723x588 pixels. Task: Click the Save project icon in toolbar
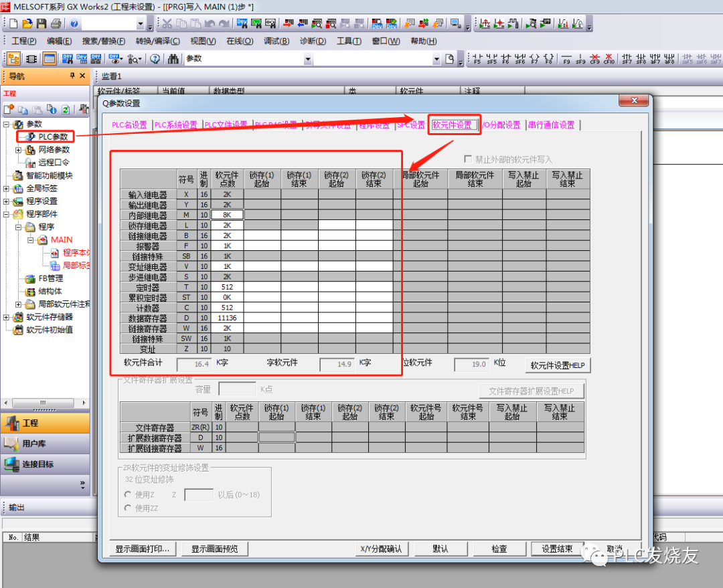click(x=41, y=24)
